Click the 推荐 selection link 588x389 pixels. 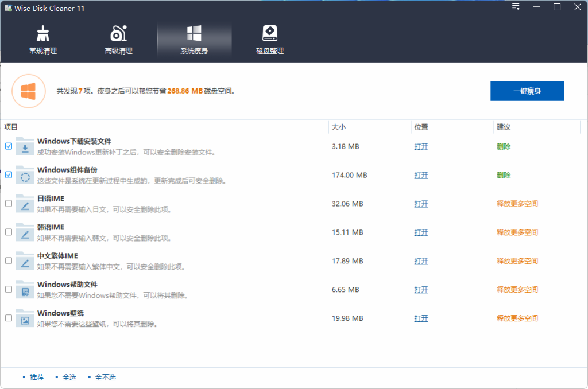click(37, 378)
